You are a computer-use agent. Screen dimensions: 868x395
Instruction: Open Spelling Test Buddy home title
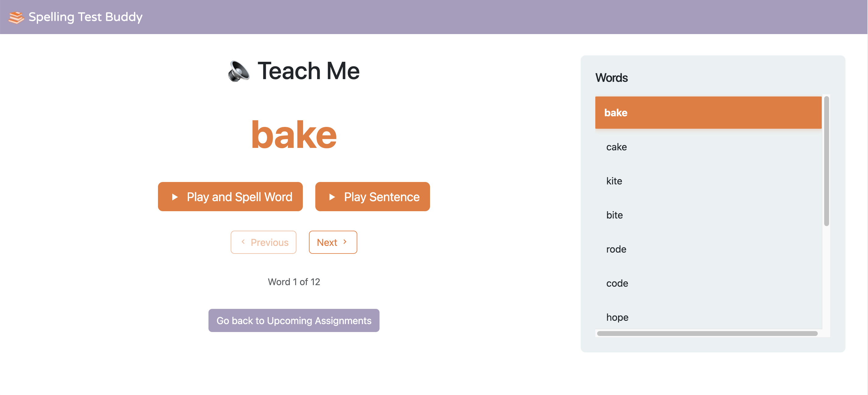pyautogui.click(x=85, y=17)
